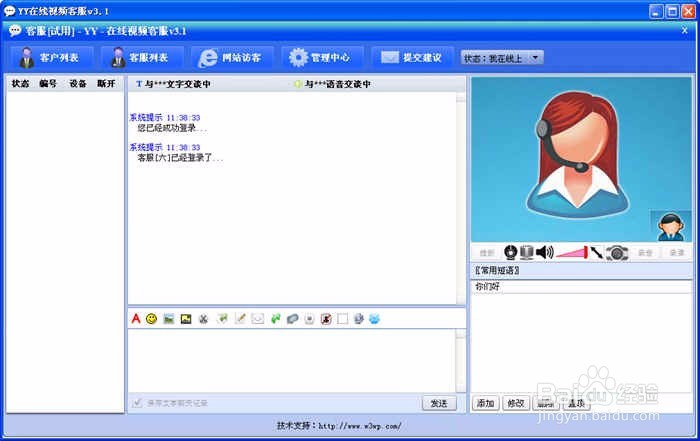
Task: Click the 添加 add phrase button
Action: (x=485, y=404)
